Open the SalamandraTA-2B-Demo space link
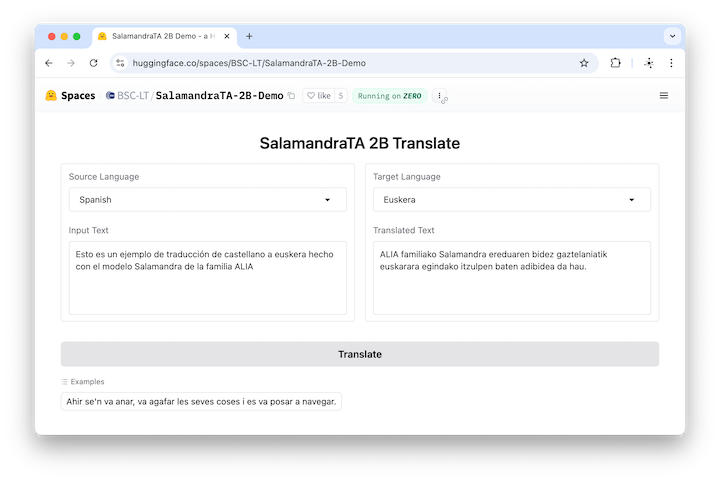The height and width of the screenshot is (481, 720). (219, 95)
